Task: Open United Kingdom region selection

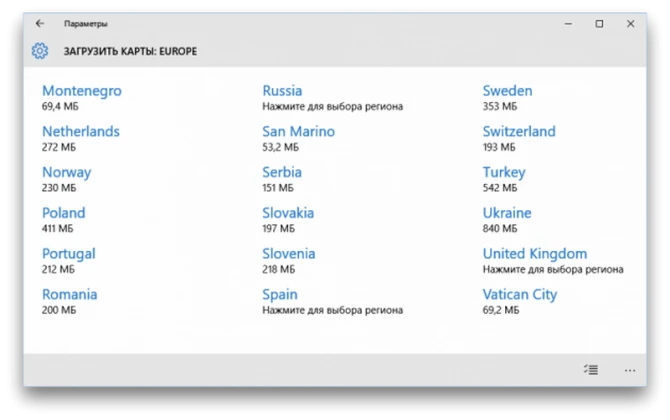Action: (x=553, y=261)
